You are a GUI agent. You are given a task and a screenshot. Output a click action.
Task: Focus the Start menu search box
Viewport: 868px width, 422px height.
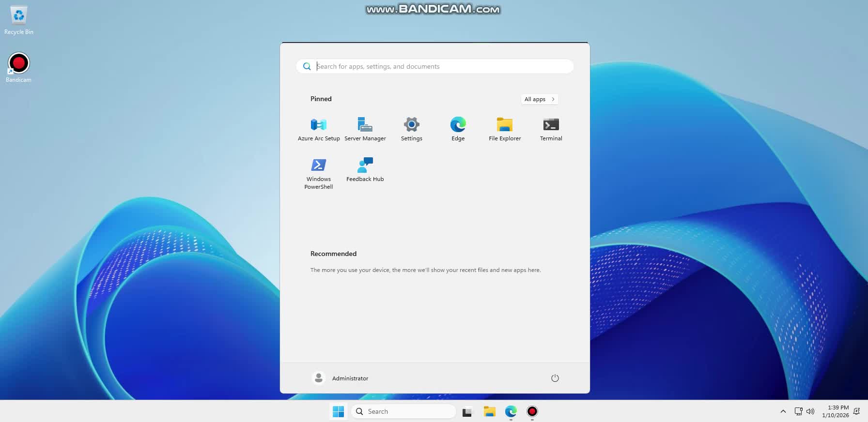[x=435, y=66]
